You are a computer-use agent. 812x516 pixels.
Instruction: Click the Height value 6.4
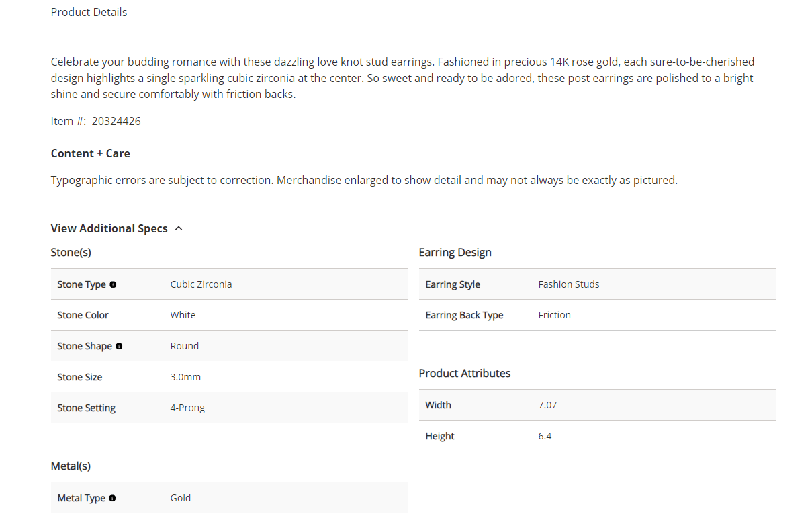pyautogui.click(x=545, y=436)
